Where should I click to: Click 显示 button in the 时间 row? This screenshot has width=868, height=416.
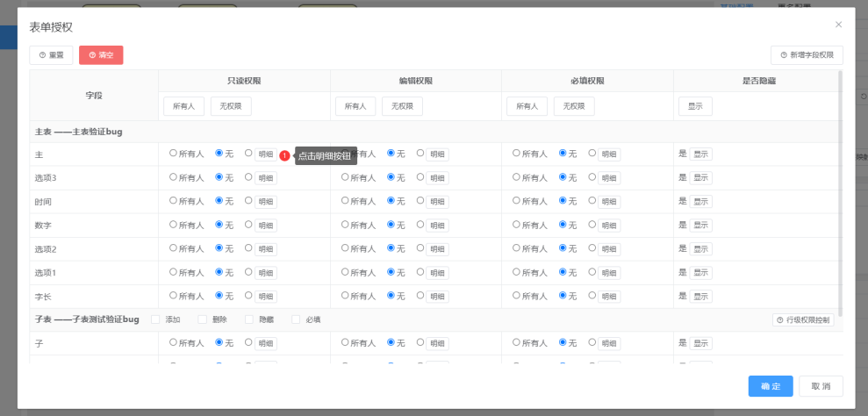(x=700, y=202)
